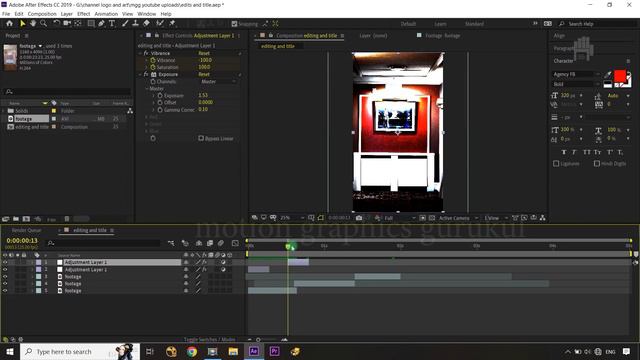The width and height of the screenshot is (640, 360).
Task: Select the Zoom magnifier tool
Action: pos(43,24)
